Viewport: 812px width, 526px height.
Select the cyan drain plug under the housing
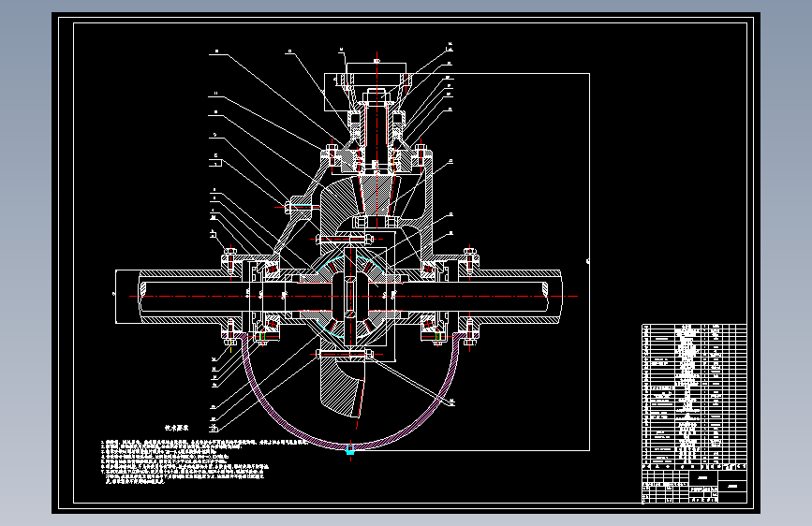tap(350, 449)
